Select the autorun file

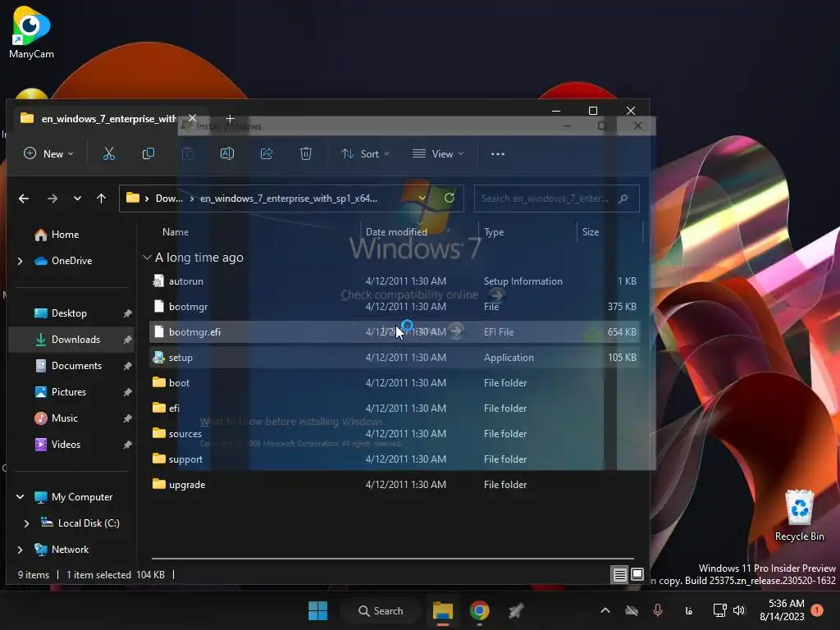[x=395, y=281]
